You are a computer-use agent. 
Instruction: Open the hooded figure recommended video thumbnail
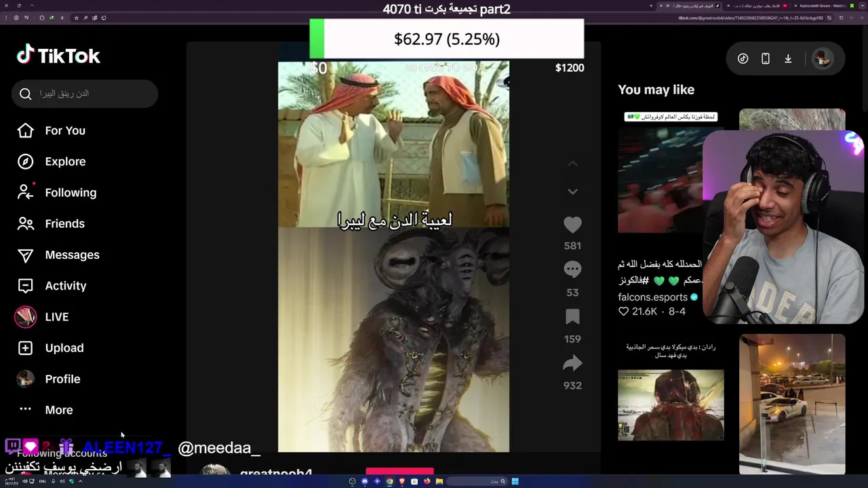(671, 405)
